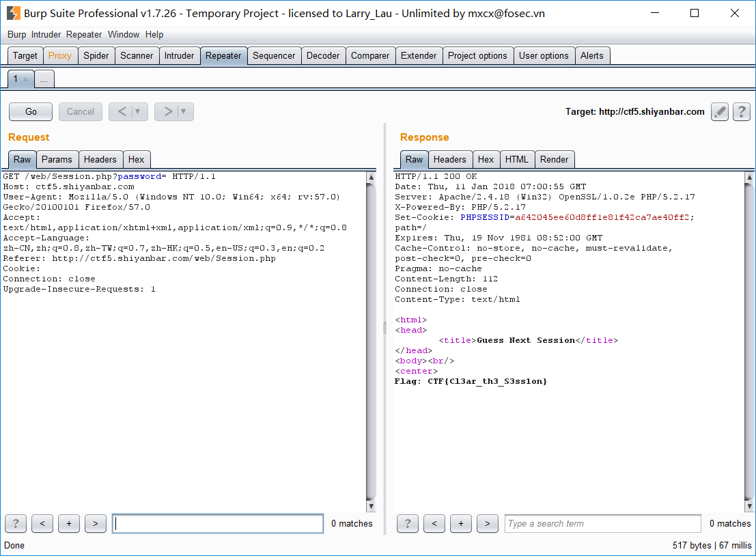Show the Response HTML view
756x556 pixels.
[x=517, y=160]
